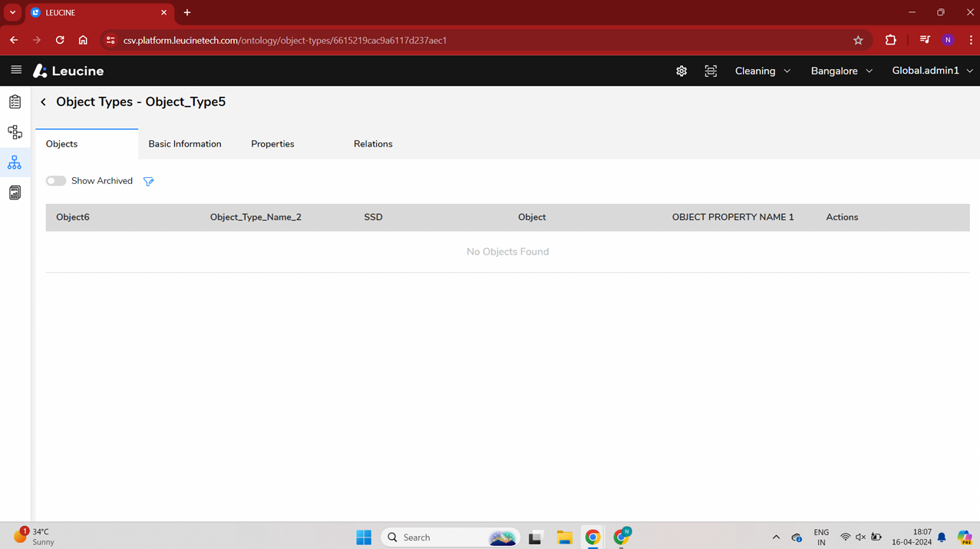Select the LEUCINE browser tab
This screenshot has height=549, width=980.
coord(99,13)
